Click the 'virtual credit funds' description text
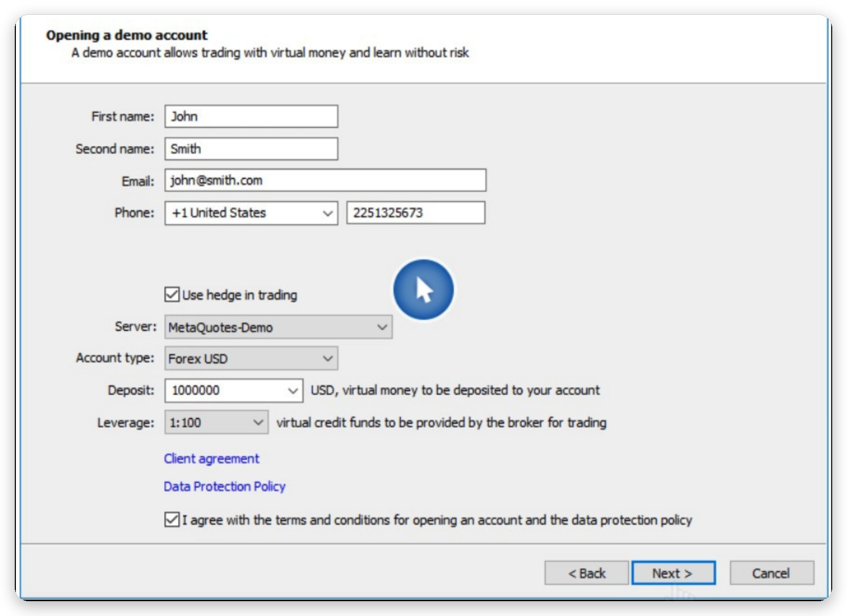The image size is (847, 616). coord(441,422)
